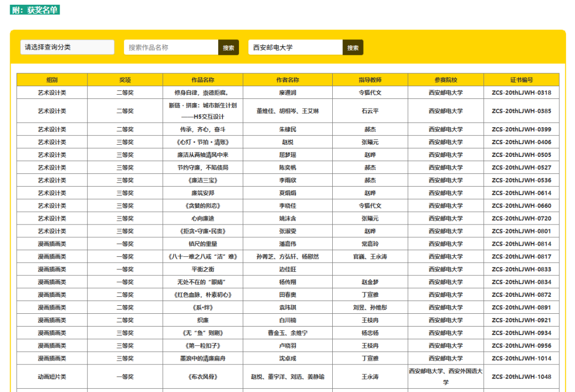Image resolution: width=575 pixels, height=392 pixels.
Task: Click the school search field containing 西安邮电大学
Action: pos(295,47)
